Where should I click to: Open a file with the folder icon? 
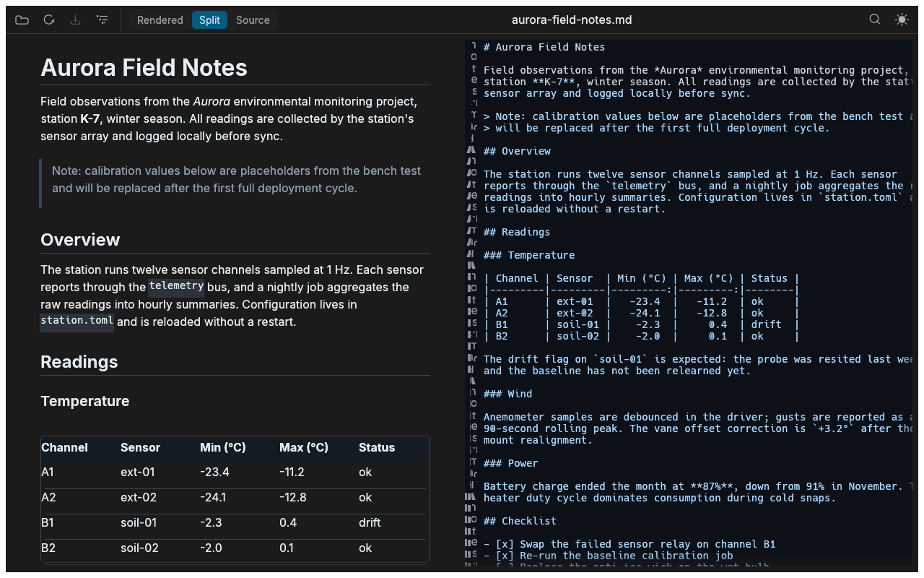22,20
